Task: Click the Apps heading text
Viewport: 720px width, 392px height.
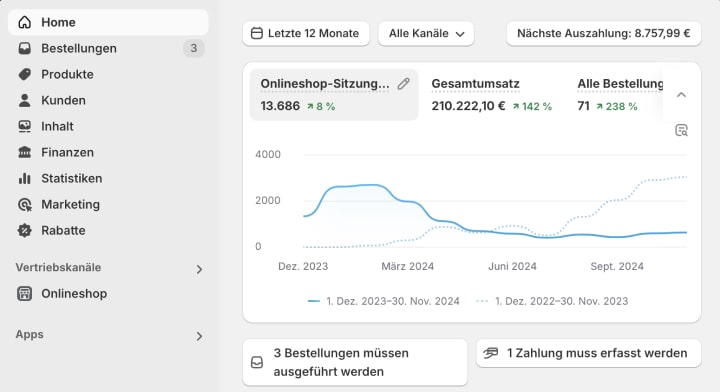Action: tap(29, 335)
